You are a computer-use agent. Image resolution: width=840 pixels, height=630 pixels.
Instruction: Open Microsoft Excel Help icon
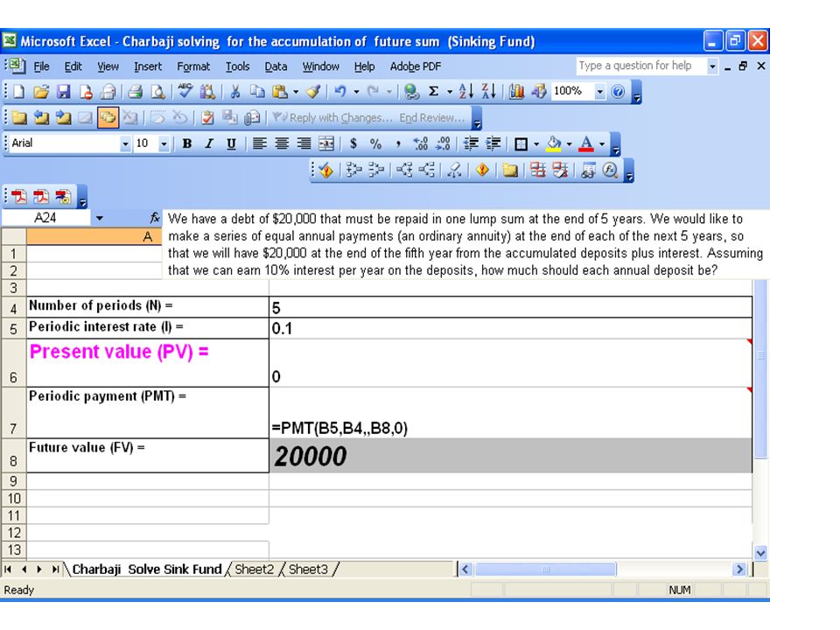click(x=618, y=92)
